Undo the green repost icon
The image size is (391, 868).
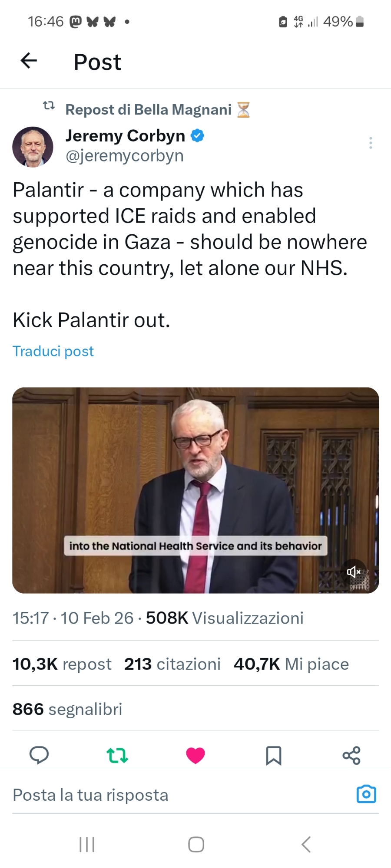coord(117,755)
